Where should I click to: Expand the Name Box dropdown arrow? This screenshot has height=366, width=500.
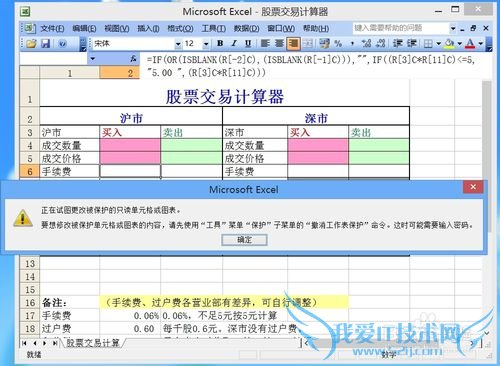tap(92, 59)
